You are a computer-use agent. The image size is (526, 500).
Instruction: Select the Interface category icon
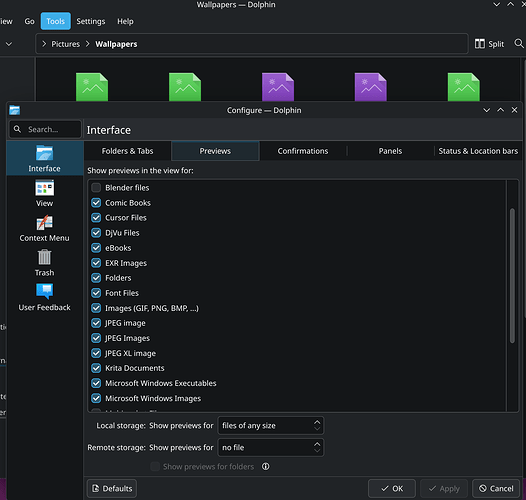(x=44, y=153)
